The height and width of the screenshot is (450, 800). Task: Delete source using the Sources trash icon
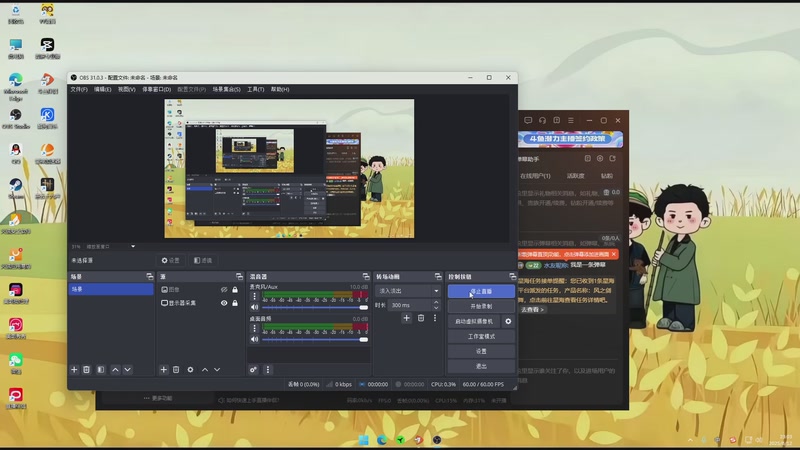(176, 369)
